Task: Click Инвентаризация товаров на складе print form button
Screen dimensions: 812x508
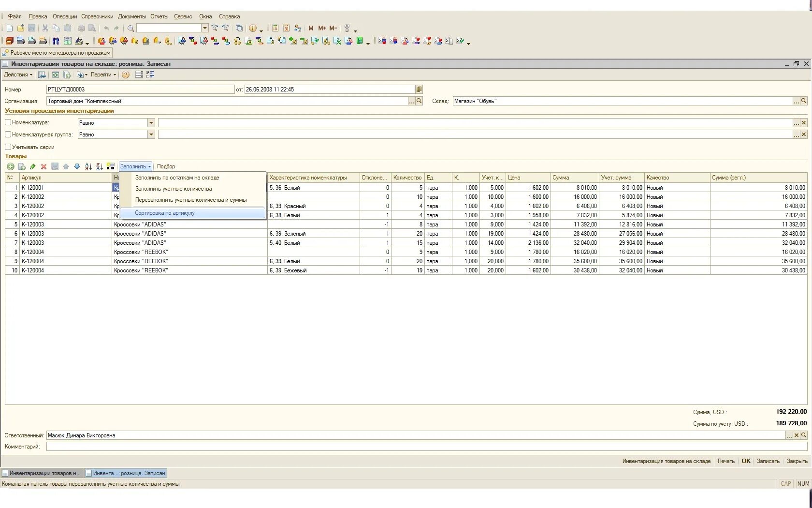Action: click(x=667, y=461)
